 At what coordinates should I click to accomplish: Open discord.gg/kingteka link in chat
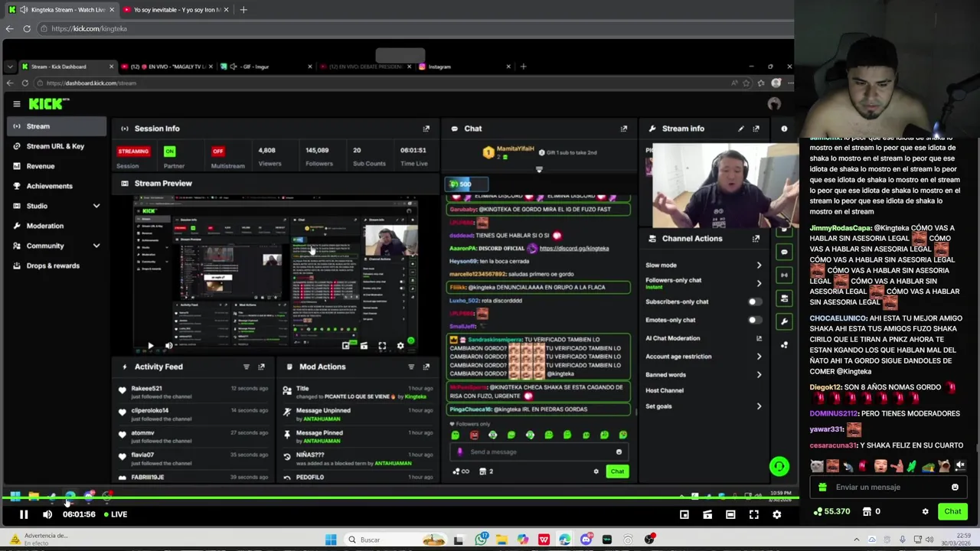[574, 249]
